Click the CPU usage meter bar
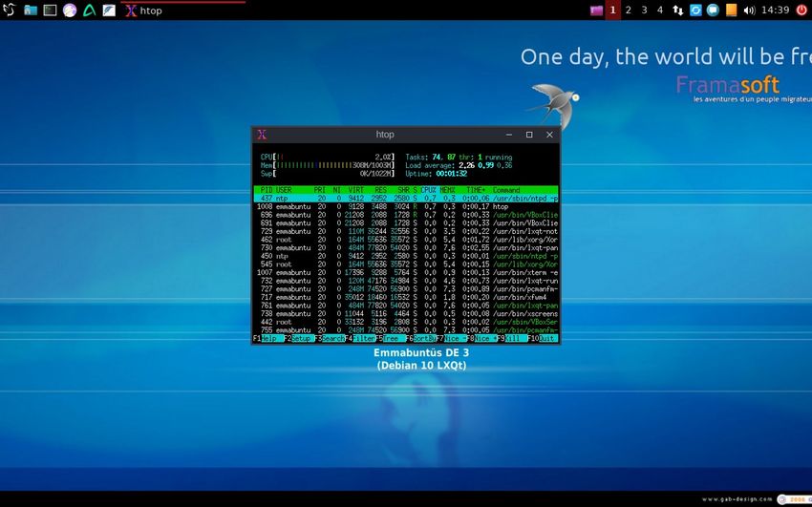Viewport: 812px width, 507px height. (328, 157)
